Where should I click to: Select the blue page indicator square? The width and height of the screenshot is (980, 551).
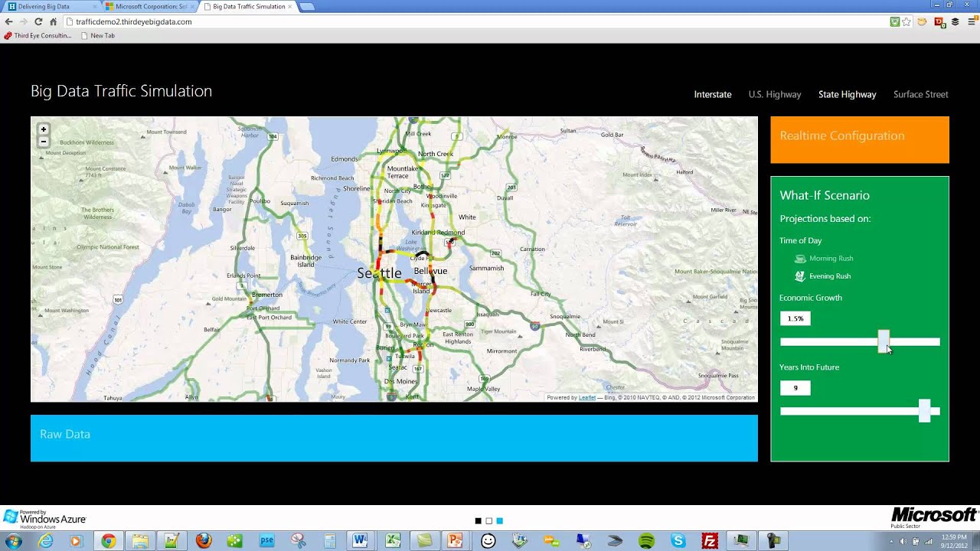tap(500, 521)
